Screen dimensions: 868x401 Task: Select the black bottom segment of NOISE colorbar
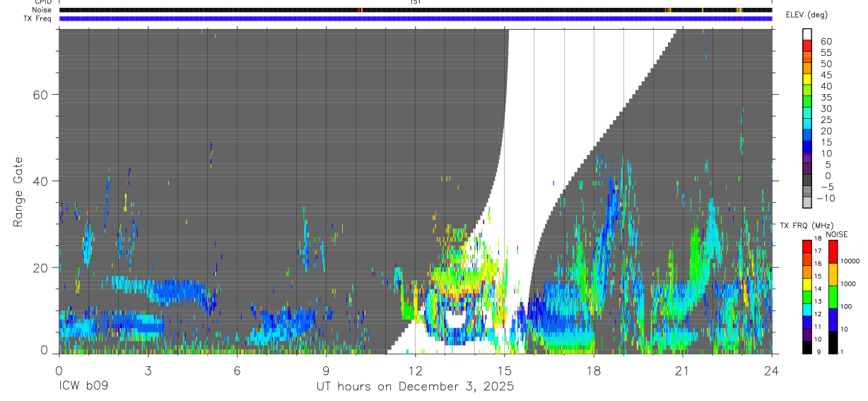pyautogui.click(x=833, y=342)
